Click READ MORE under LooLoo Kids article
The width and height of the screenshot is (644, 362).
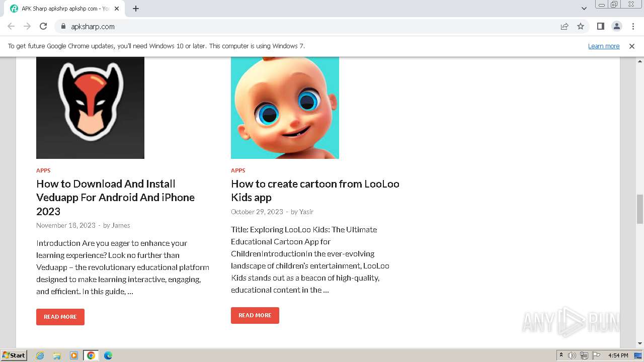click(255, 315)
